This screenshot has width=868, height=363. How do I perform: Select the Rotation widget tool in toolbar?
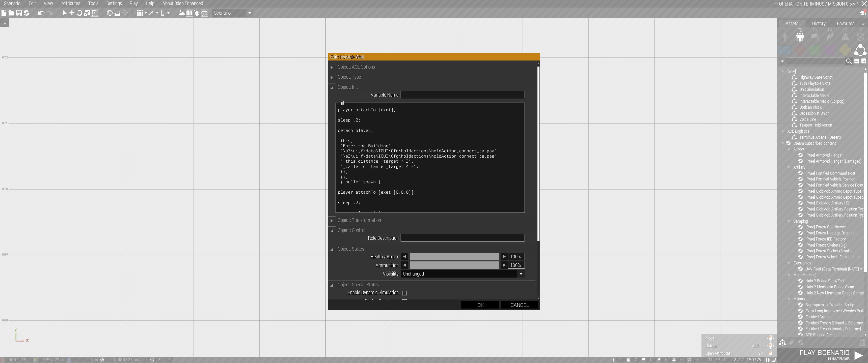point(79,13)
